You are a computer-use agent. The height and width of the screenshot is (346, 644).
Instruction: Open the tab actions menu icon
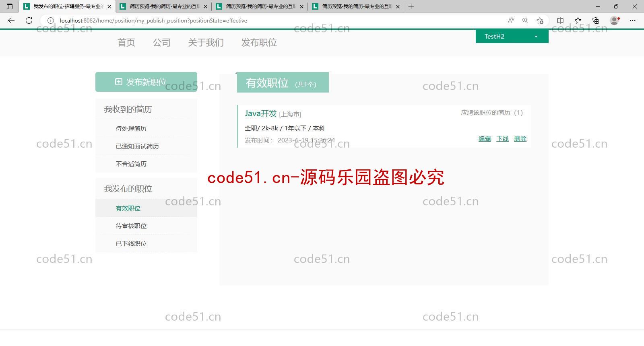coord(10,6)
